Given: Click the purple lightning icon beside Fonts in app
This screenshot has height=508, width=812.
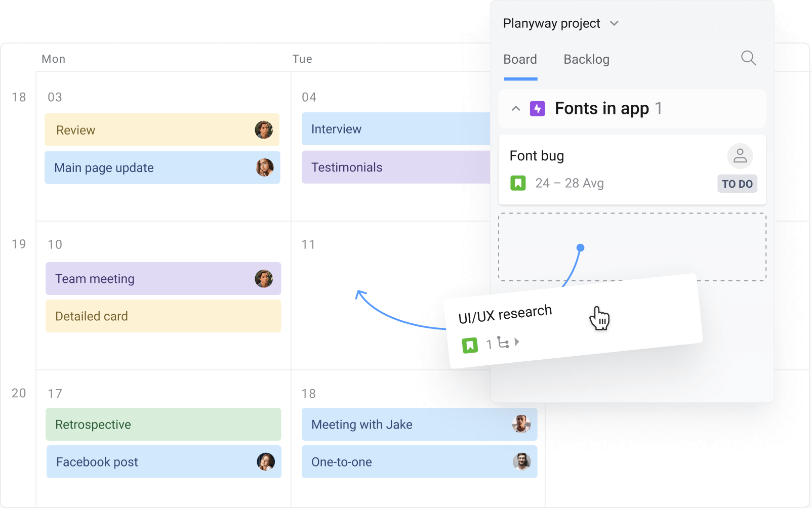Looking at the screenshot, I should [x=538, y=108].
